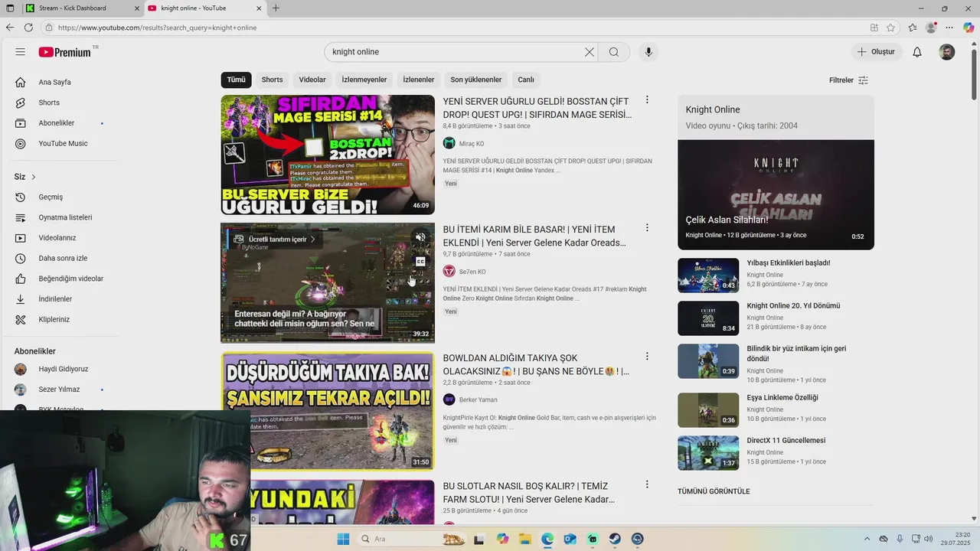Open Knight Online 20. Yıl Dönümü video
The width and height of the screenshot is (980, 551).
pos(793,305)
